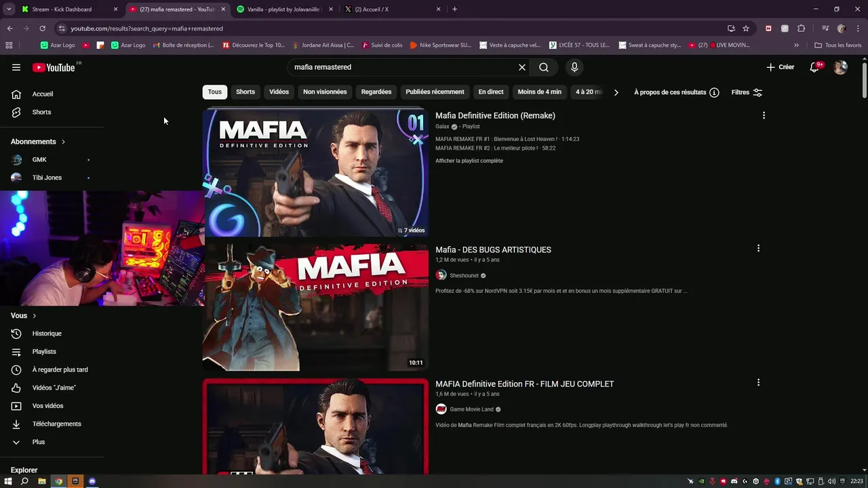Click Afficher la playlist complète
The height and width of the screenshot is (488, 868).
(x=469, y=161)
